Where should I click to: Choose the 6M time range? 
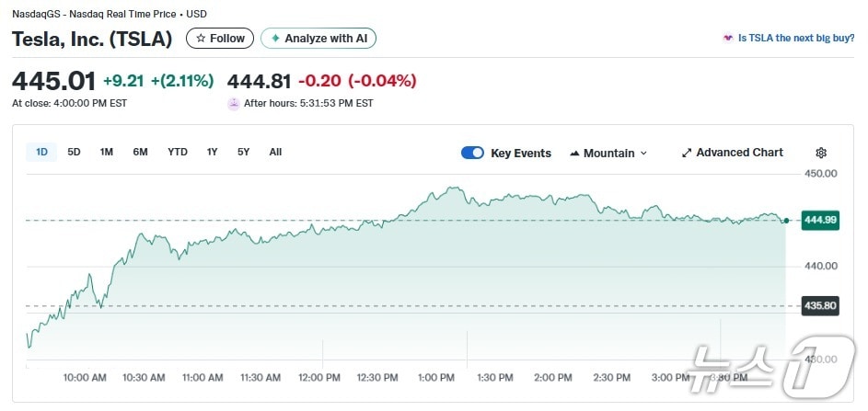(140, 152)
